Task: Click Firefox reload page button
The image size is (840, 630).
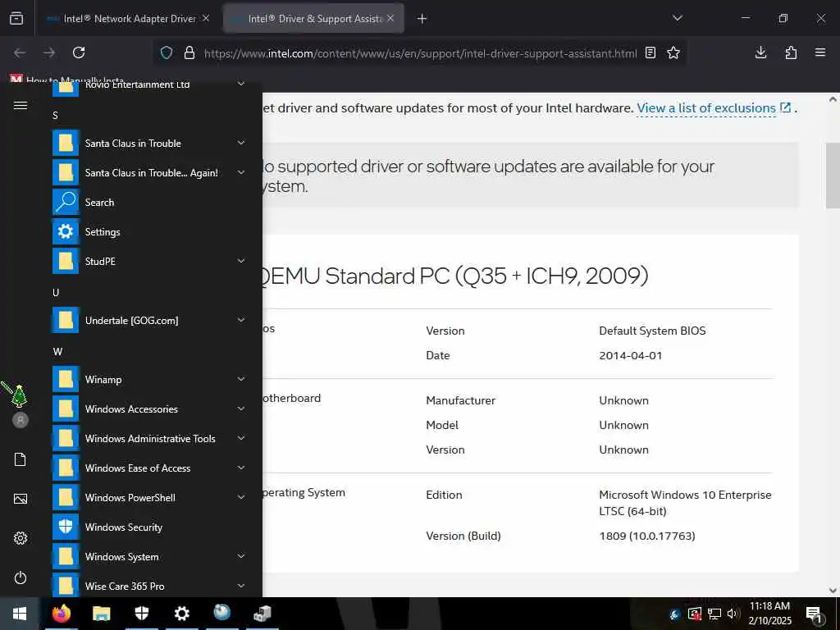Action: click(x=79, y=52)
